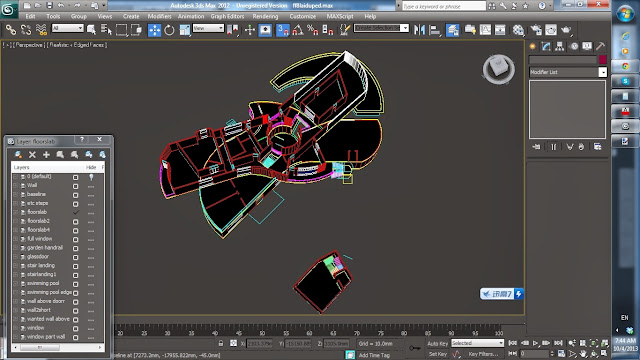The height and width of the screenshot is (360, 640).
Task: Open the Tools menu
Action: pos(53,16)
